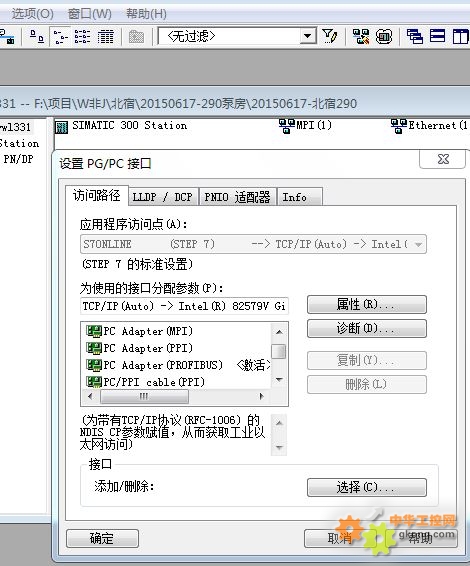Viewport: 470px width, 566px height.
Task: Select PC Adapter (MPI) in interface list
Action: click(x=139, y=331)
